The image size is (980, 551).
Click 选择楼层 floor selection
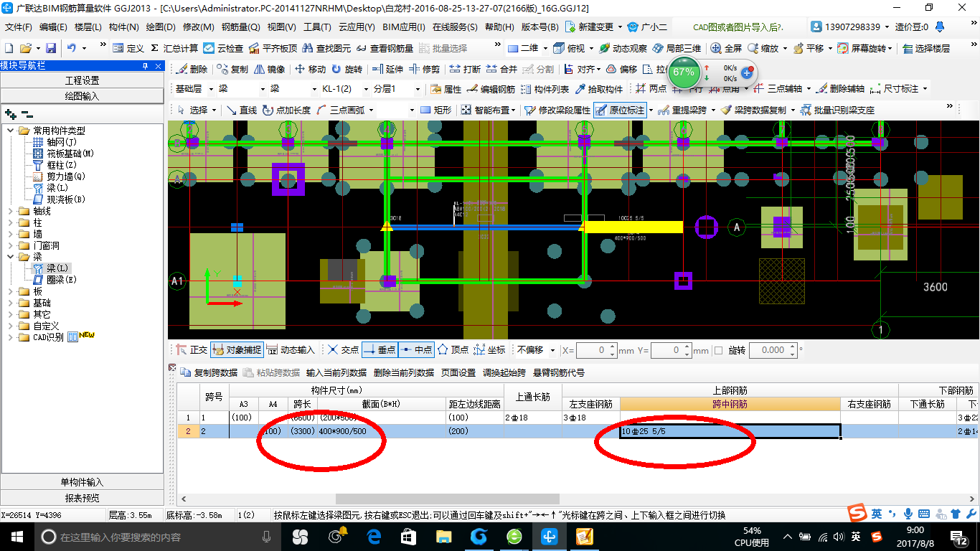click(926, 48)
